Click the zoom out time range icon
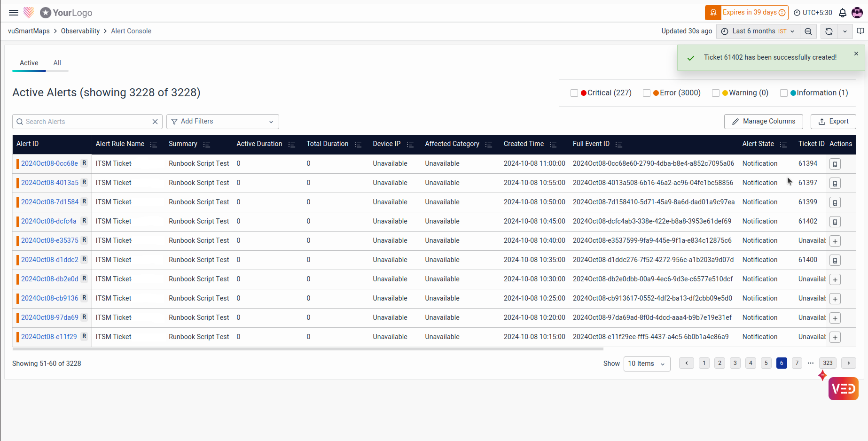 pyautogui.click(x=808, y=31)
